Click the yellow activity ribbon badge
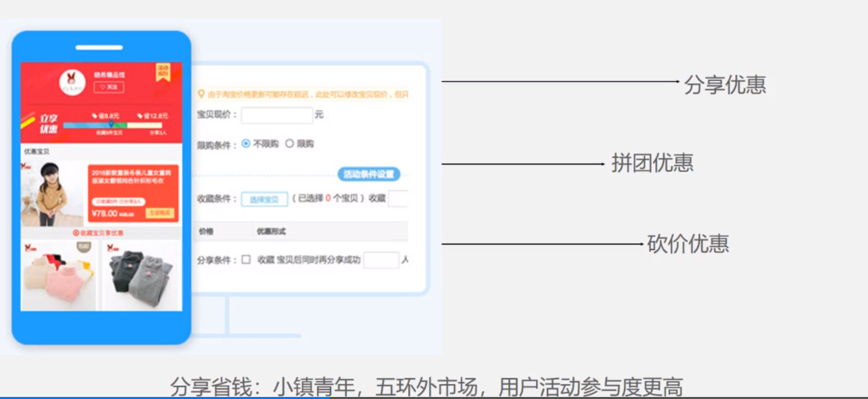This screenshot has height=399, width=868. [163, 72]
